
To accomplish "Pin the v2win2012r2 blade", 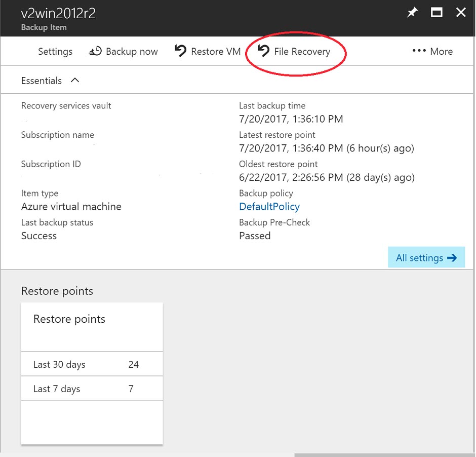I will point(412,12).
